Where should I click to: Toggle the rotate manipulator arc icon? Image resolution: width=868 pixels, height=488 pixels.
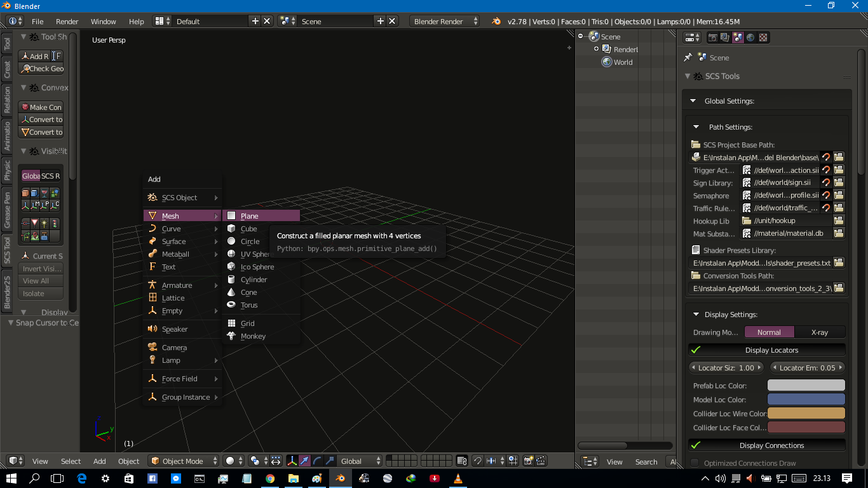tap(317, 461)
